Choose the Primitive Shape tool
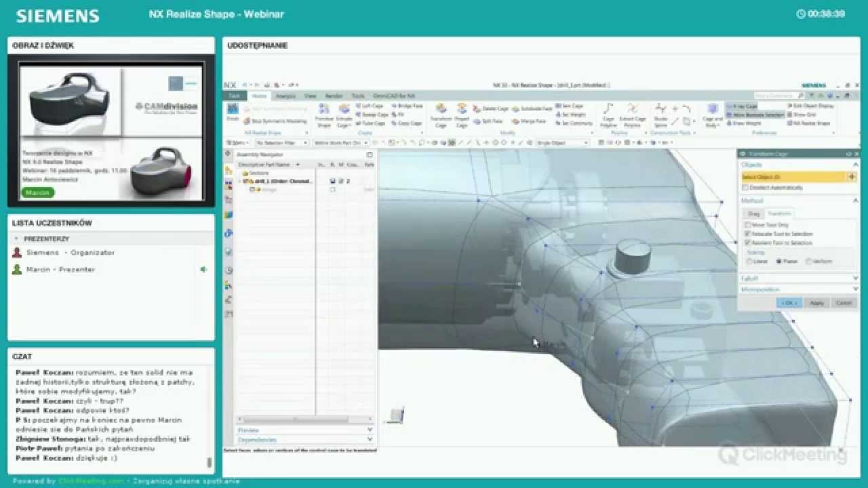Viewport: 868px width, 488px height. click(x=324, y=115)
